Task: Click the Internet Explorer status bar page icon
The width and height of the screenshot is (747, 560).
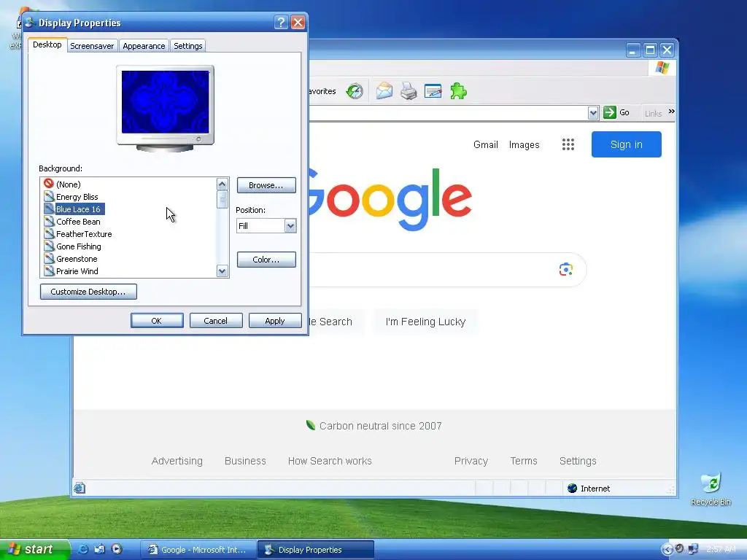Action: pyautogui.click(x=80, y=488)
